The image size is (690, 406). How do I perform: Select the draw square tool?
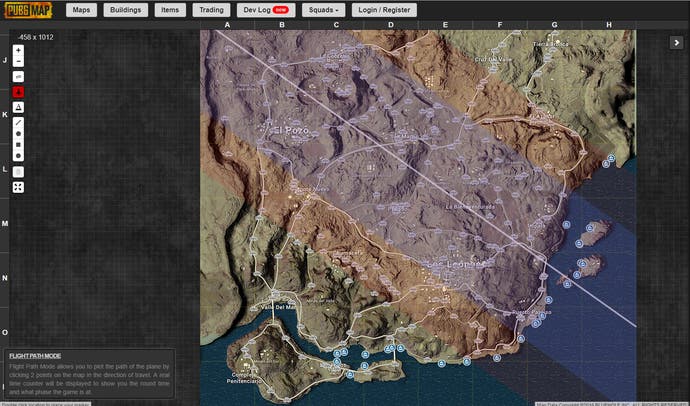[x=18, y=145]
